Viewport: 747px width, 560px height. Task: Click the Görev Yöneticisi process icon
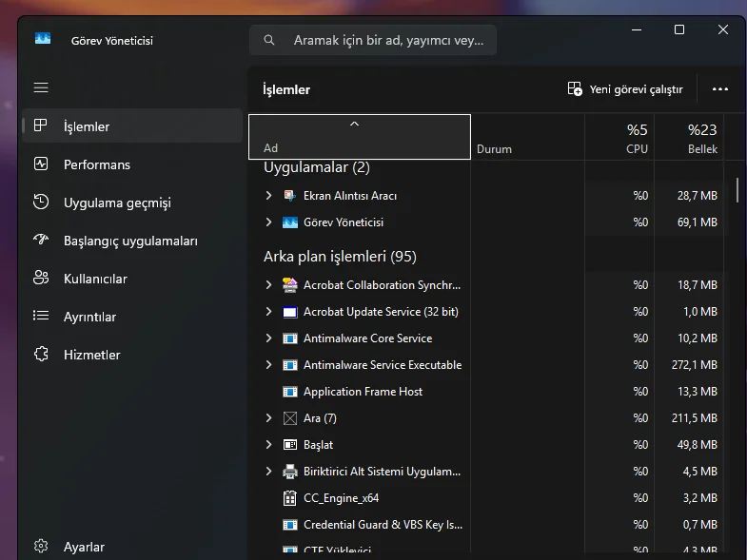pos(289,222)
